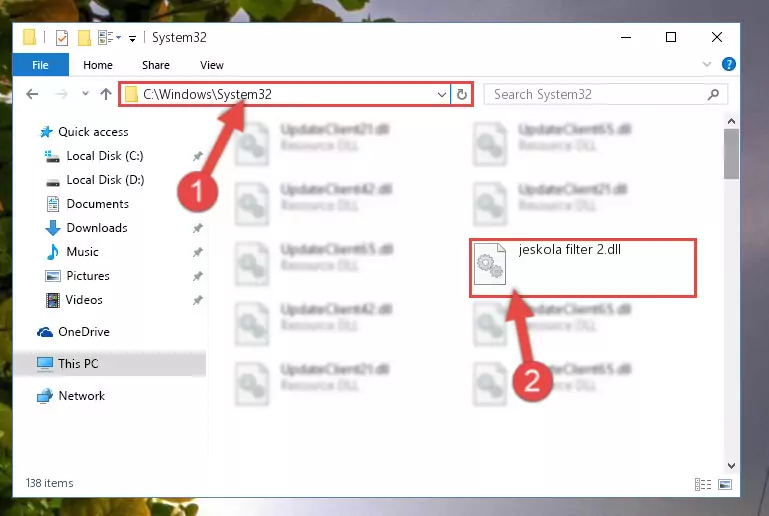769x516 pixels.
Task: Click the pin icon beside Downloads
Action: 198,228
